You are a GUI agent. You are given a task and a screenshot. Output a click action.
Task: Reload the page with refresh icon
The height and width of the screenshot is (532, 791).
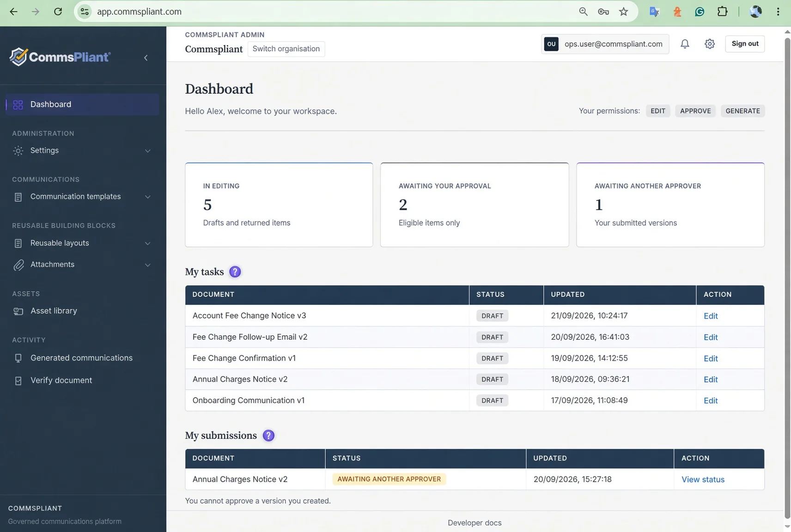pyautogui.click(x=58, y=12)
